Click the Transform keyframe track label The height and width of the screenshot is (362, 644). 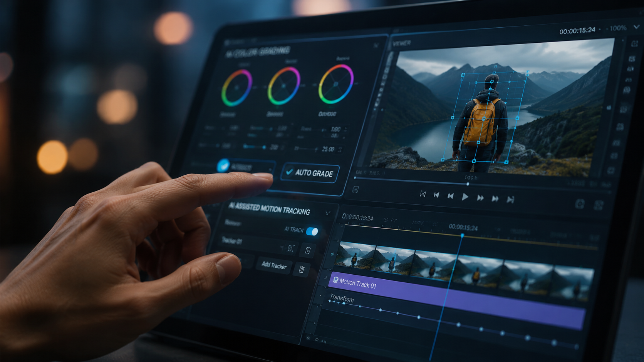click(x=342, y=299)
